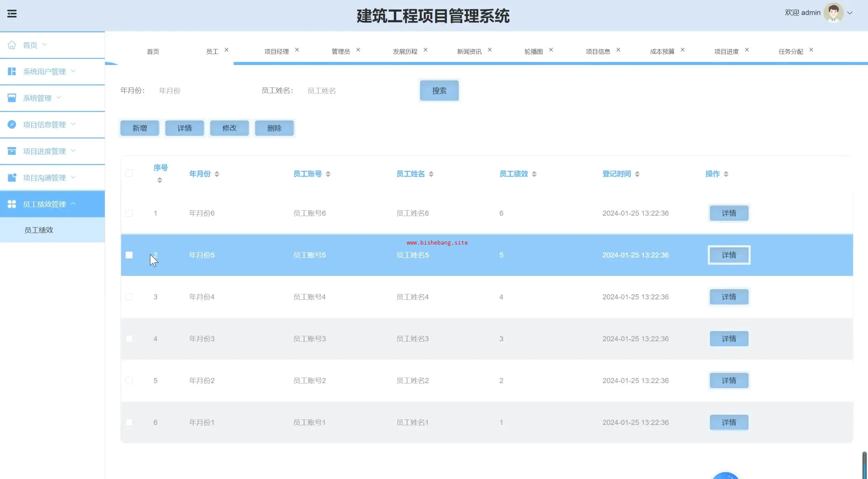Collapse the 员工绩效管理 menu section
Viewport: 868px width, 479px height.
44,204
